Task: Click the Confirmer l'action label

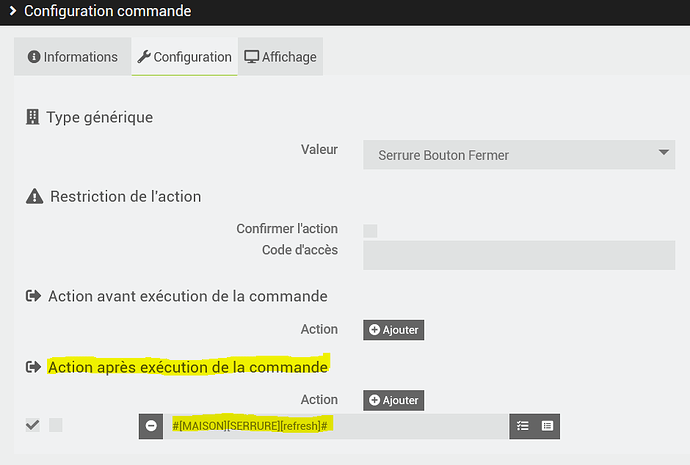Action: [x=287, y=228]
